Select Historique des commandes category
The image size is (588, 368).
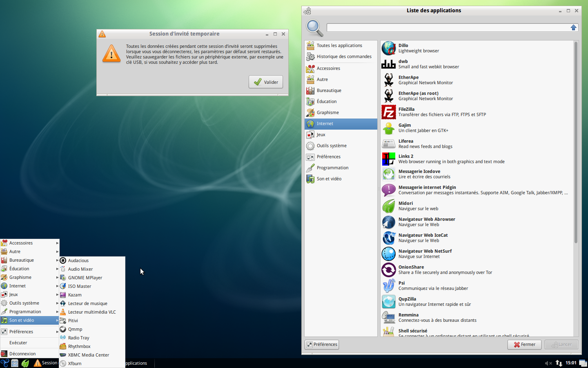click(x=341, y=56)
